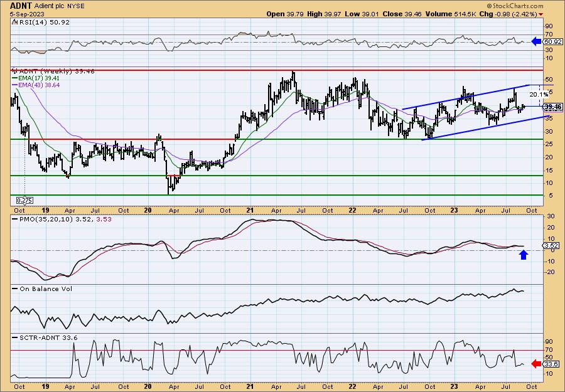Click the ADNT ticker symbol in header
This screenshot has width=565, height=392.
pyautogui.click(x=21, y=6)
